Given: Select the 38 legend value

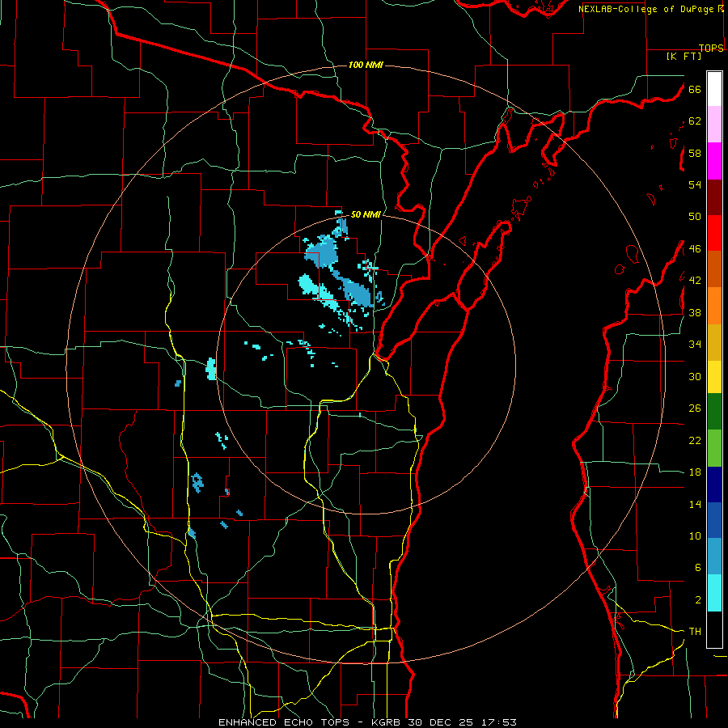Looking at the screenshot, I should 695,312.
